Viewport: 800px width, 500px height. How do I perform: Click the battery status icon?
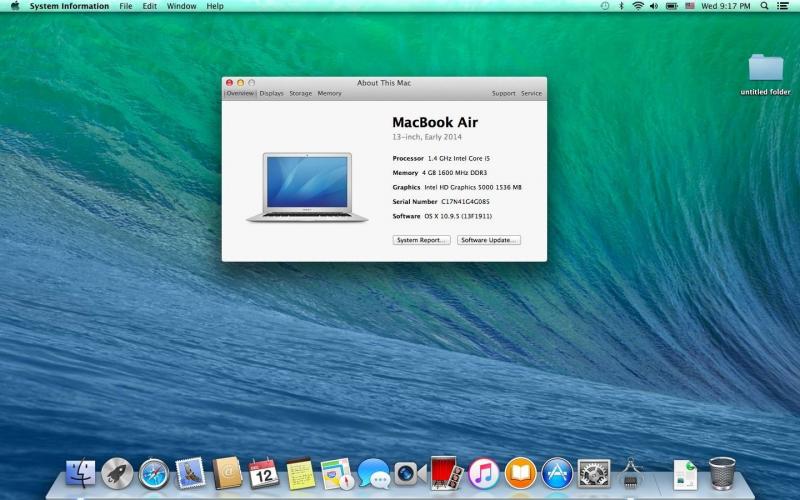click(671, 6)
